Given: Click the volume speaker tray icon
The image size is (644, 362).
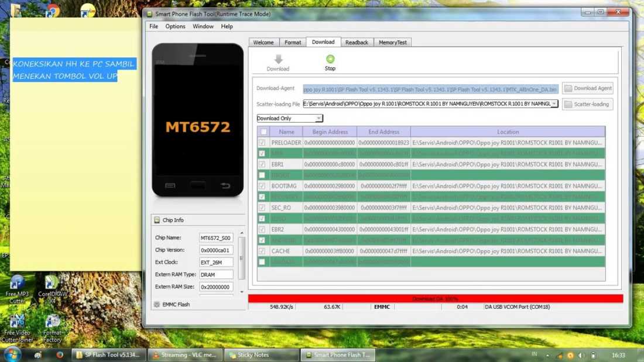Looking at the screenshot, I should [x=581, y=356].
